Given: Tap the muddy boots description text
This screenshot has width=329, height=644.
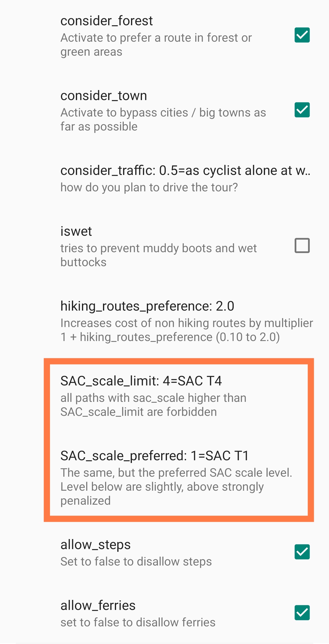Looking at the screenshot, I should [x=158, y=255].
